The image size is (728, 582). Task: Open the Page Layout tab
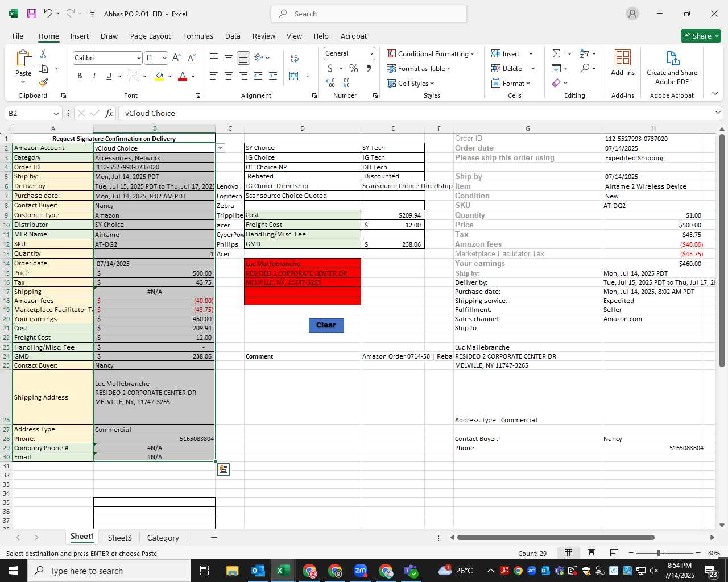pos(150,36)
